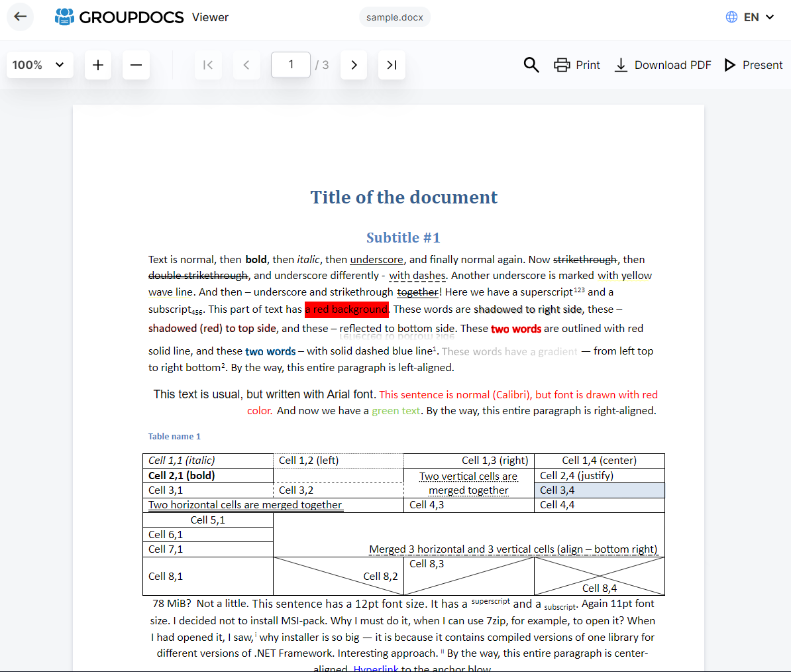This screenshot has height=672, width=791.
Task: Go to the first page
Action: point(208,65)
